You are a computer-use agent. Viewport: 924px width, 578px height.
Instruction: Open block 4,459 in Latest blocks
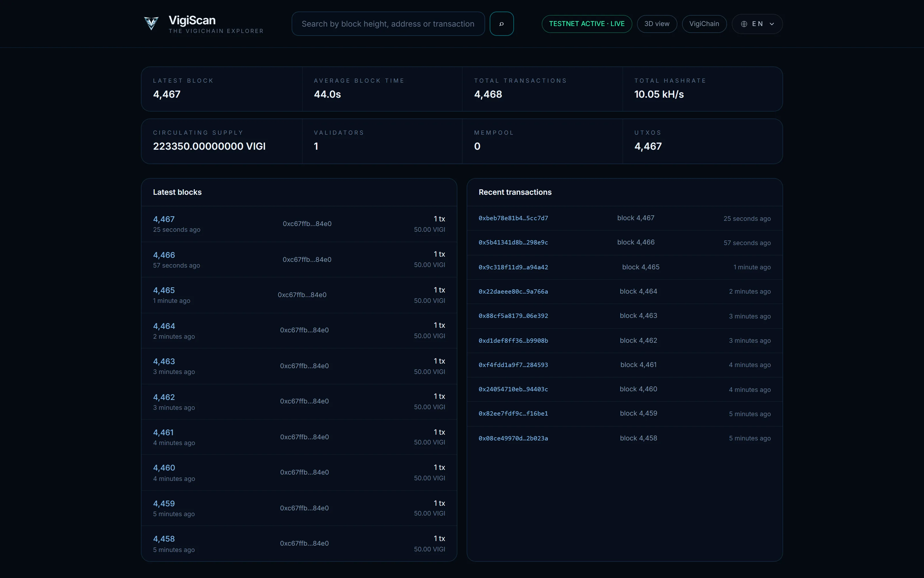point(164,503)
